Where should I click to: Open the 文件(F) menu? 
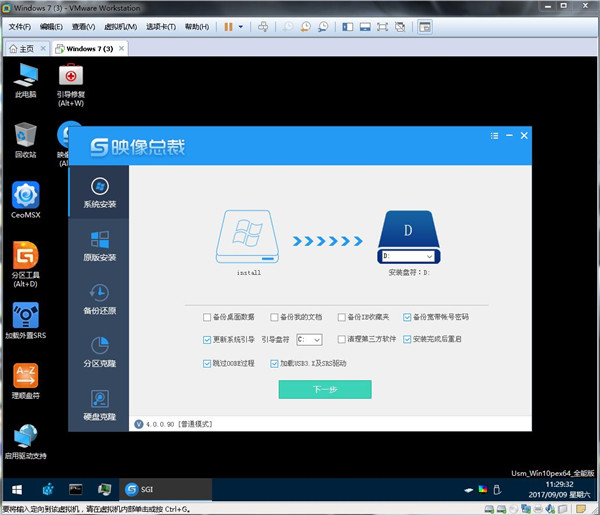coord(20,27)
